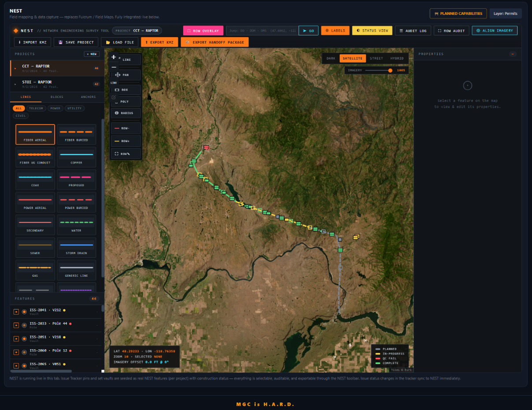Filter line types by Utility

(x=74, y=108)
